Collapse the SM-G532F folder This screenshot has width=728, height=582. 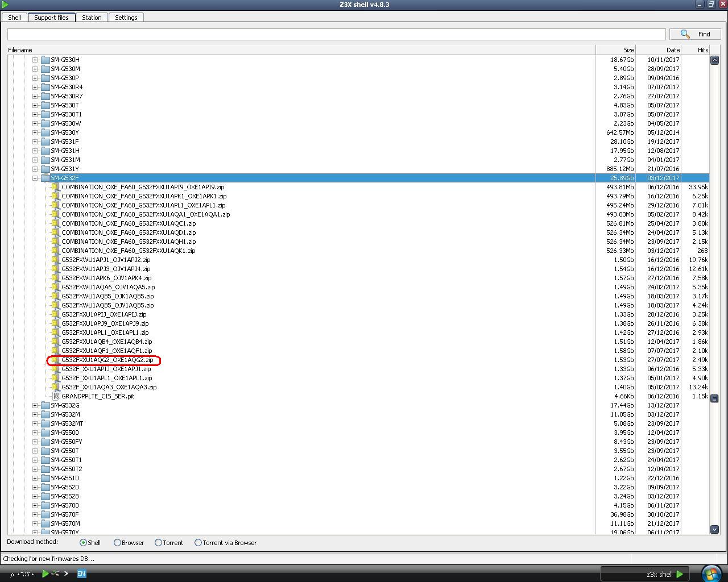[x=35, y=178]
